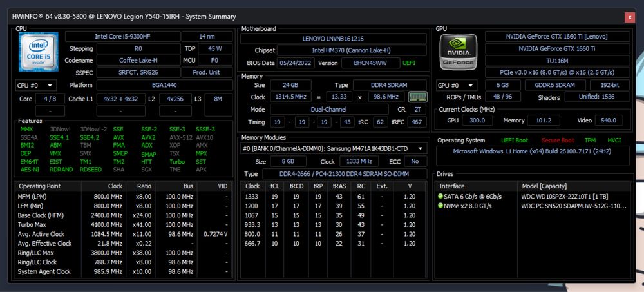Viewport: 644px width, 292px height.
Task: Click the 24 GB memory size value
Action: click(x=290, y=85)
